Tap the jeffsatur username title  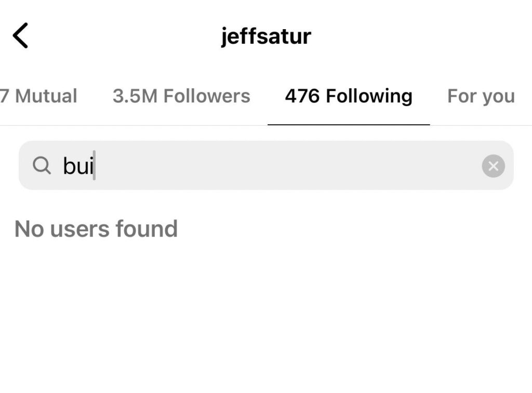266,36
